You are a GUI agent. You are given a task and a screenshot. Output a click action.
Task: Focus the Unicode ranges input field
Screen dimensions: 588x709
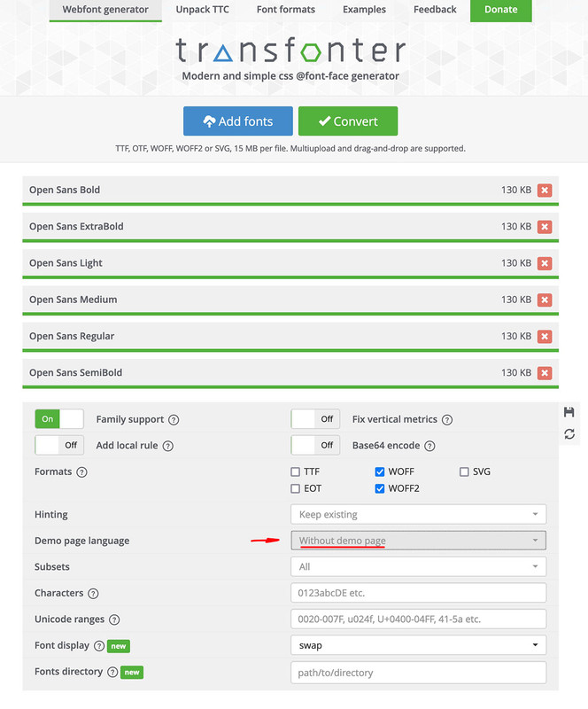pos(419,619)
